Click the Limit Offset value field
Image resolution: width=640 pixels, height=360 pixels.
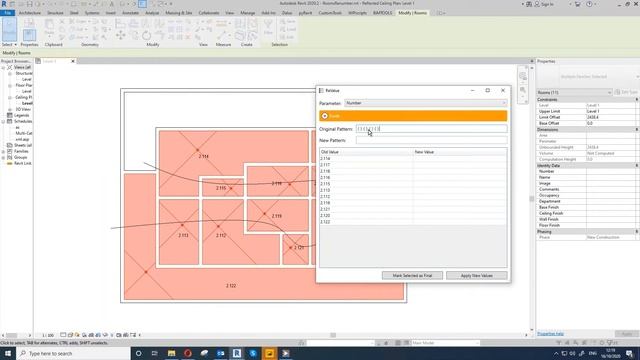612,117
